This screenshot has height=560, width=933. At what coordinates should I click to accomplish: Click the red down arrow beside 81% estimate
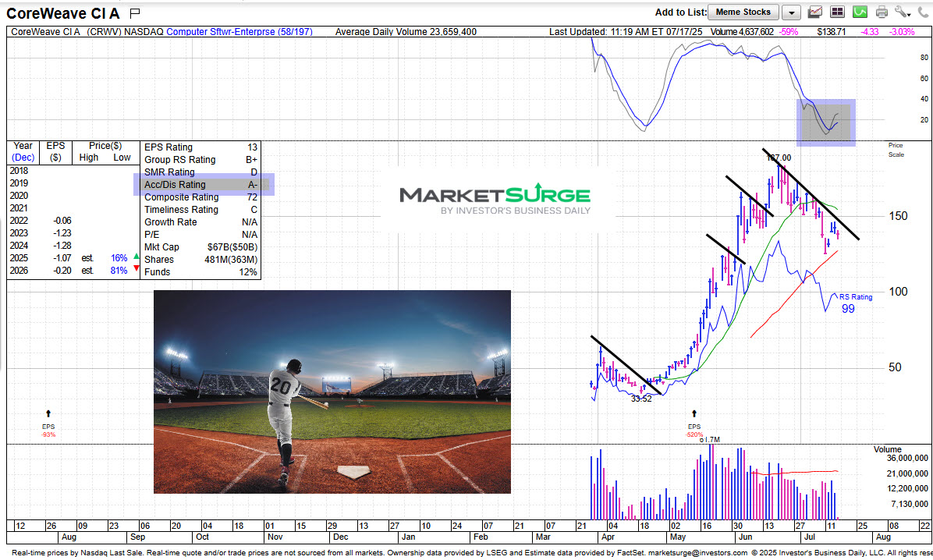[x=137, y=268]
